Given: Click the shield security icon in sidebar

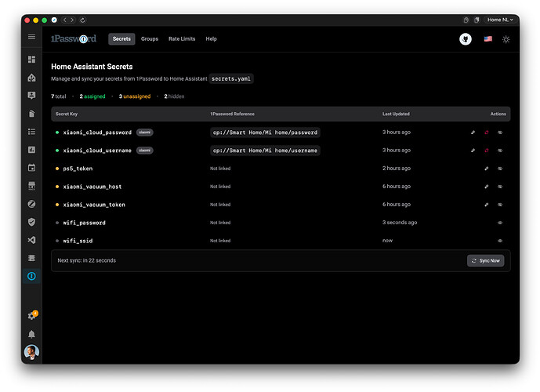Looking at the screenshot, I should (x=31, y=222).
